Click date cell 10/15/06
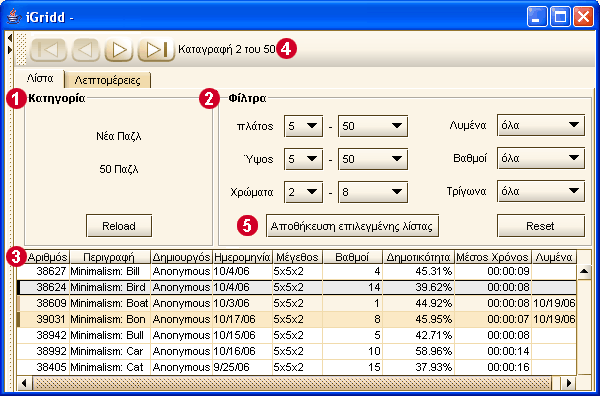This screenshot has height=396, width=600. pyautogui.click(x=234, y=336)
